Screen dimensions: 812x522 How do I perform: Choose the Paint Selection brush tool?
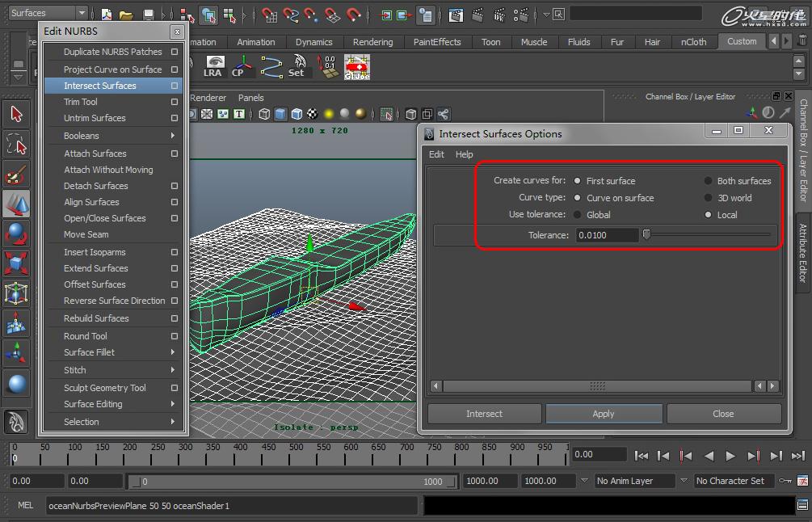pyautogui.click(x=17, y=174)
